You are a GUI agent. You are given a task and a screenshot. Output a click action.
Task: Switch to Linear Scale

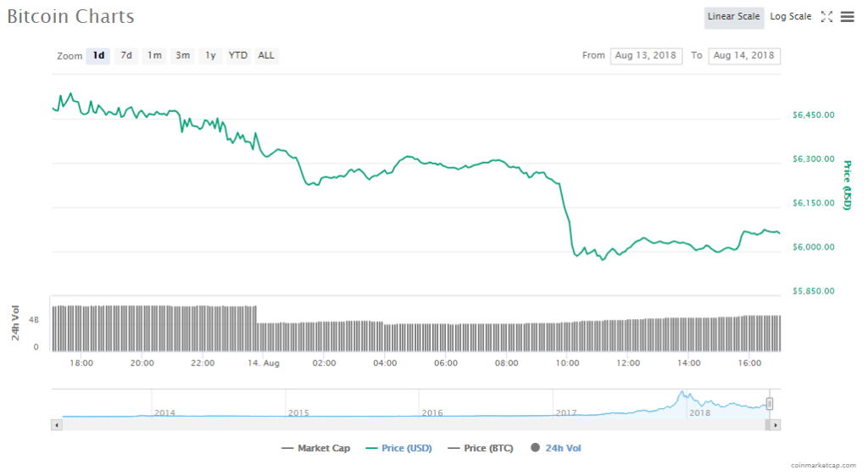733,17
